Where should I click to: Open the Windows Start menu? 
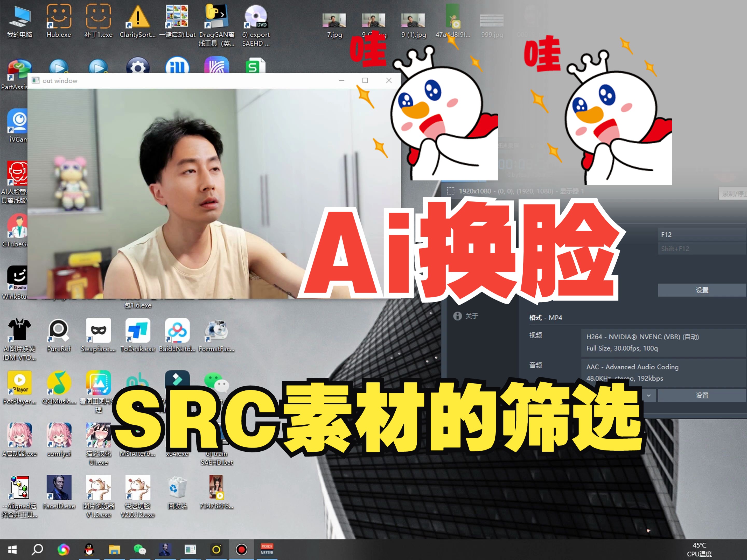(12, 550)
